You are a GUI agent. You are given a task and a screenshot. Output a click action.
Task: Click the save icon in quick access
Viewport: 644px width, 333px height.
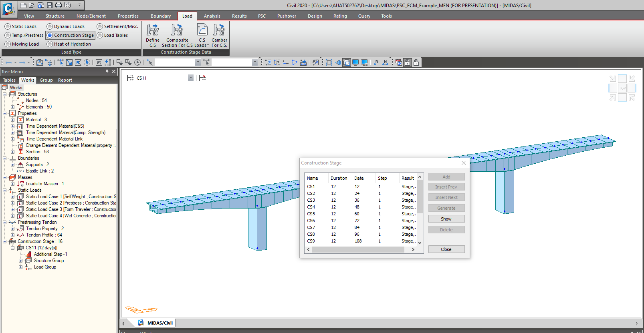(x=50, y=5)
